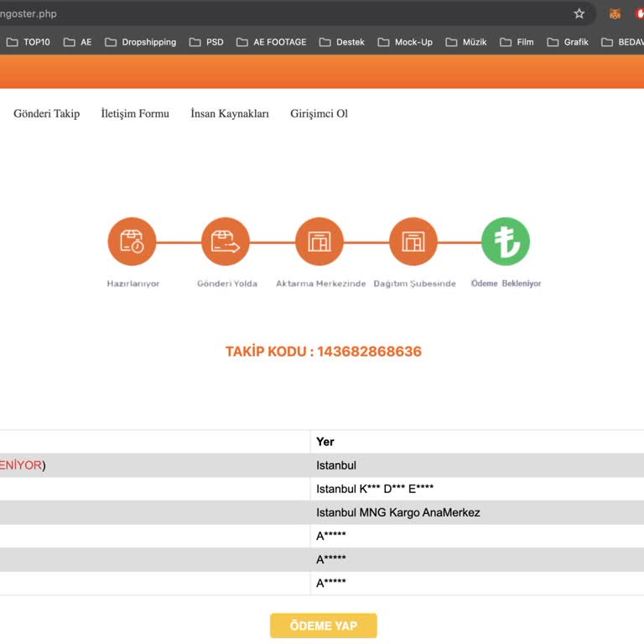
Task: Open the Müzik bookmarks folder
Action: point(466,42)
